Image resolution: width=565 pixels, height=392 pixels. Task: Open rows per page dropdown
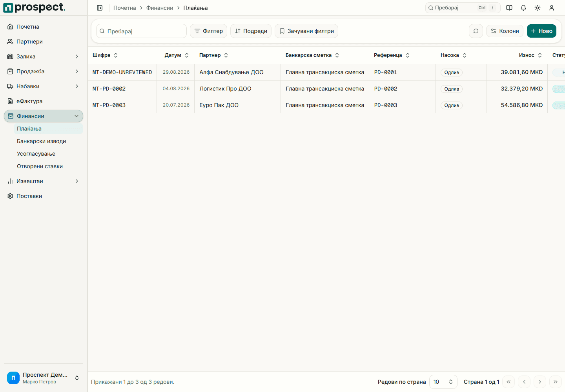[x=443, y=382]
